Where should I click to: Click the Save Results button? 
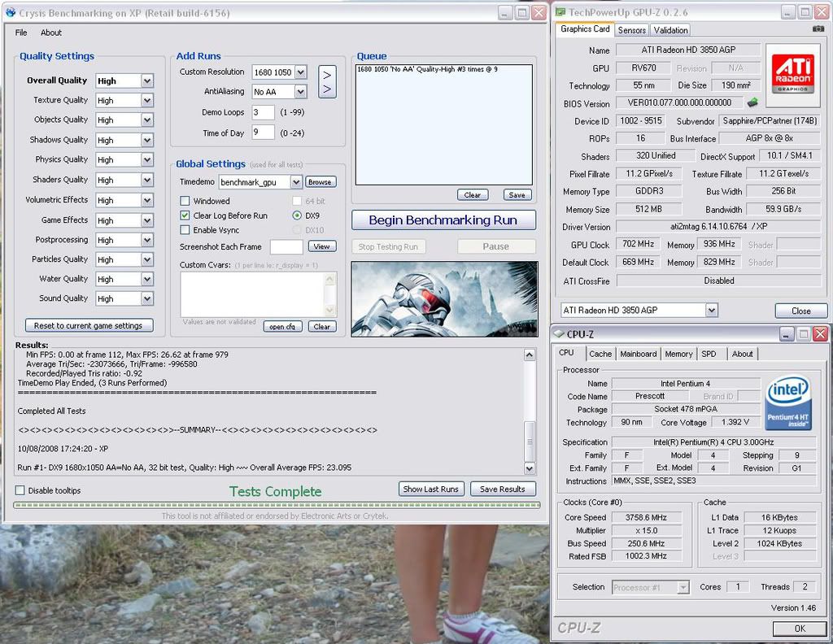click(502, 489)
